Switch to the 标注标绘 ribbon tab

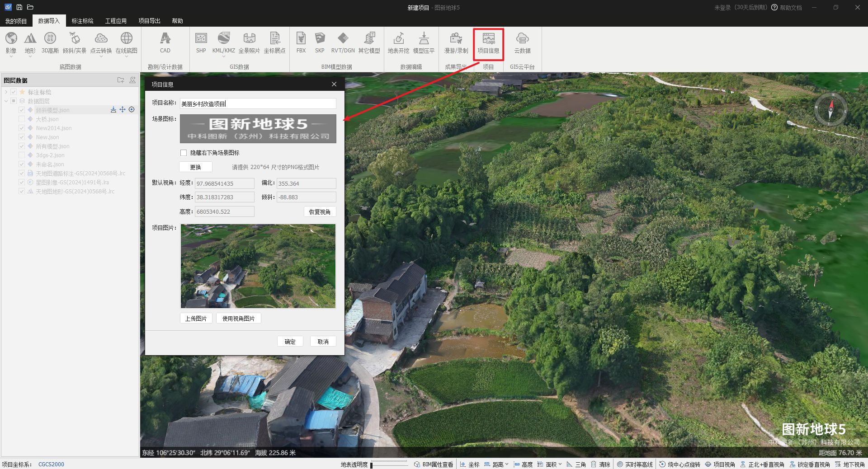pos(82,21)
